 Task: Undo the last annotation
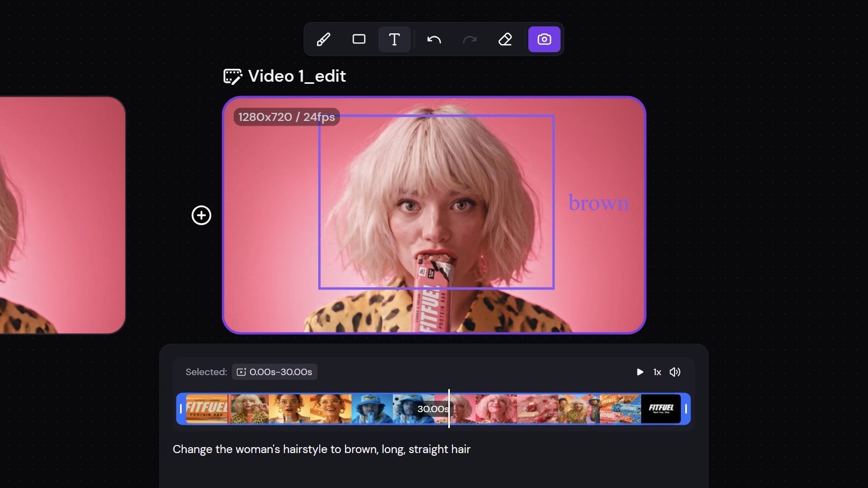click(434, 39)
